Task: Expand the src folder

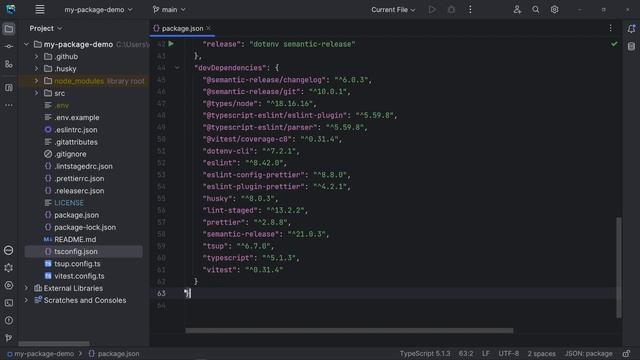Action: click(36, 93)
